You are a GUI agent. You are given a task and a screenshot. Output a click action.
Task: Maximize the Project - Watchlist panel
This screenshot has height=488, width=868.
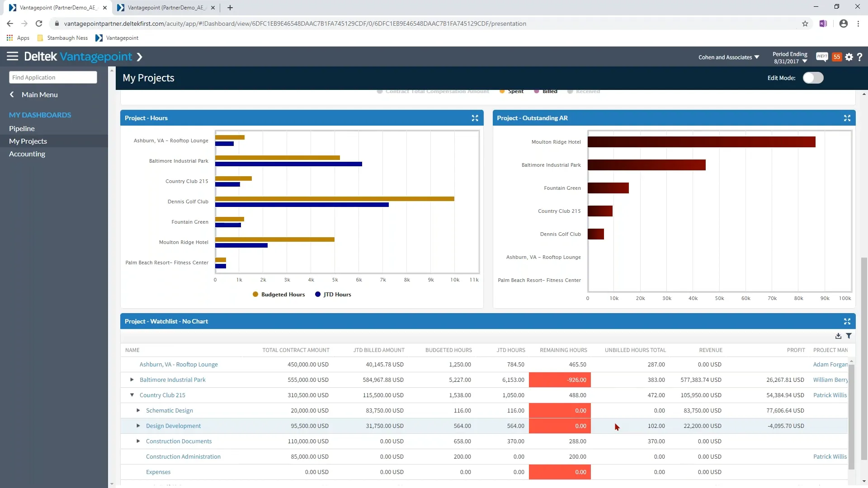point(847,321)
